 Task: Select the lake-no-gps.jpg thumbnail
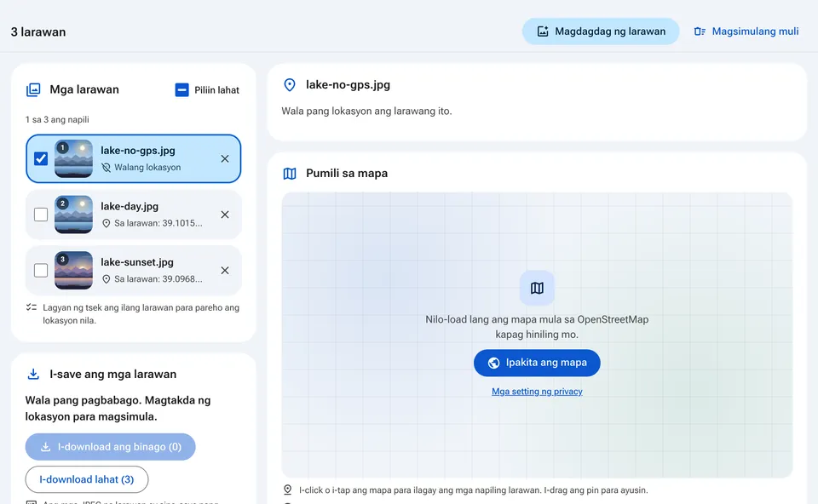coord(73,158)
